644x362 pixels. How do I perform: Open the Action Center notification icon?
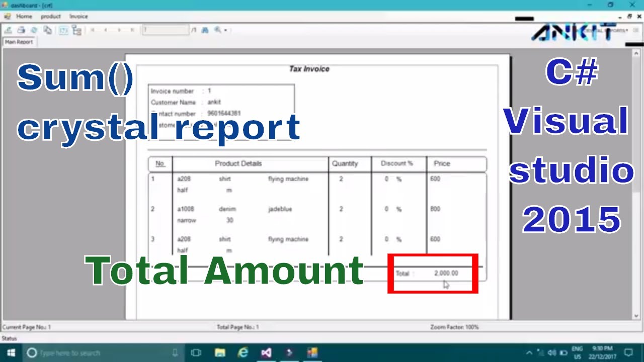[628, 352]
